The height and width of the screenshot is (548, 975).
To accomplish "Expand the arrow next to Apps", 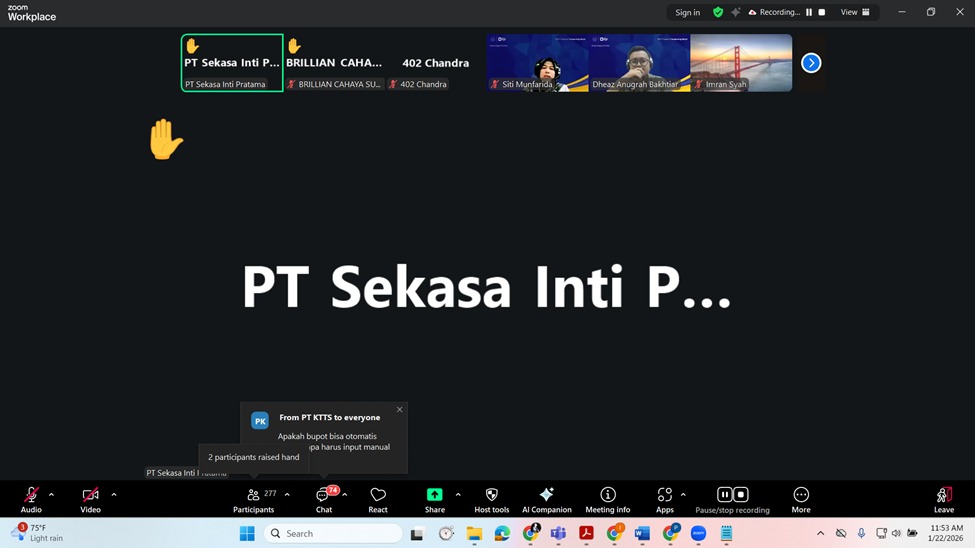I will click(x=683, y=495).
